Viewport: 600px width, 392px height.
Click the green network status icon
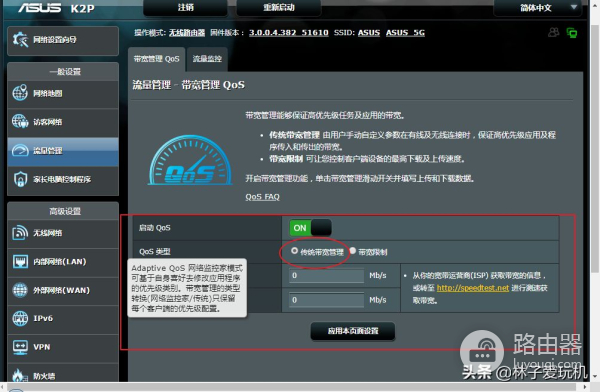pyautogui.click(x=572, y=33)
